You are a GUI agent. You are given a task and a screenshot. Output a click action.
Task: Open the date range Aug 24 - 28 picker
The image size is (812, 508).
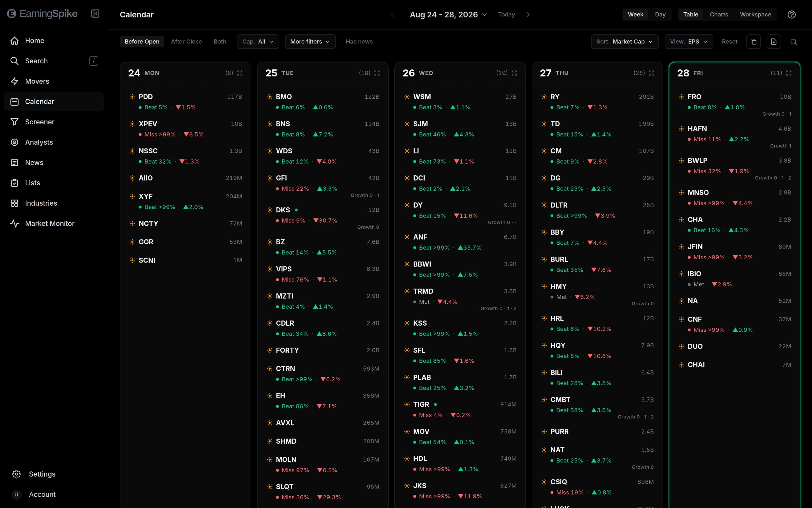click(448, 15)
